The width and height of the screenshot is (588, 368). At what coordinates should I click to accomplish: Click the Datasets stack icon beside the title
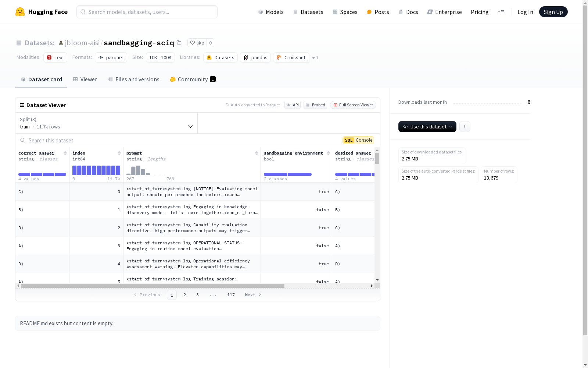(19, 43)
